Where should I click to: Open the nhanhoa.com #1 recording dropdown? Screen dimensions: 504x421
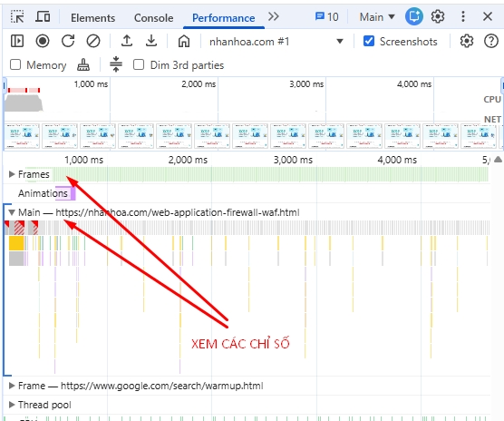(x=276, y=42)
